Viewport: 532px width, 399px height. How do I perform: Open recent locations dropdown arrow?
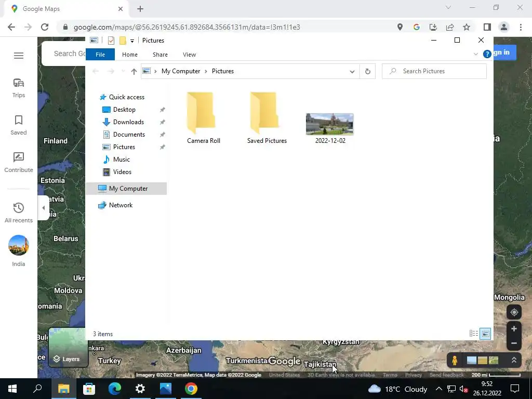[123, 71]
